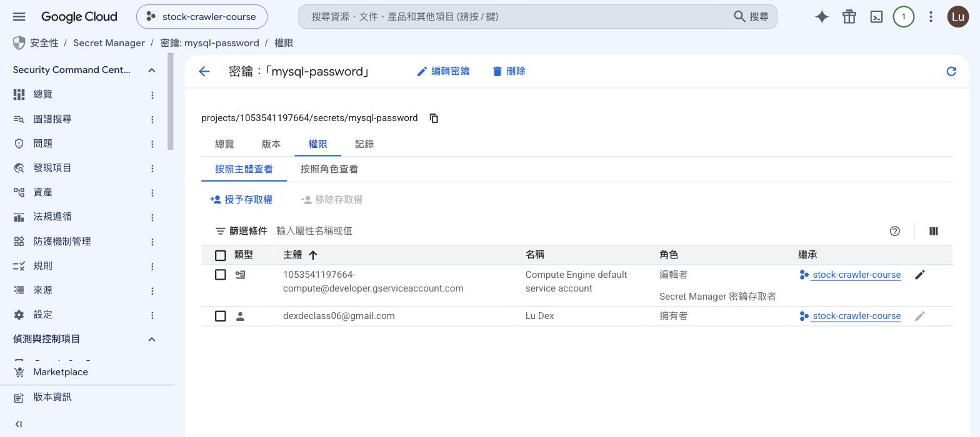Screen dimensions: 980x437
Task: Collapse the left sidebar panel
Action: pos(19,424)
